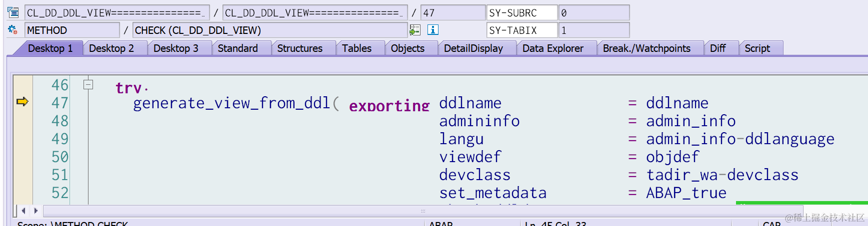
Task: Click the SY-TABIX value field showing 1
Action: click(x=594, y=30)
